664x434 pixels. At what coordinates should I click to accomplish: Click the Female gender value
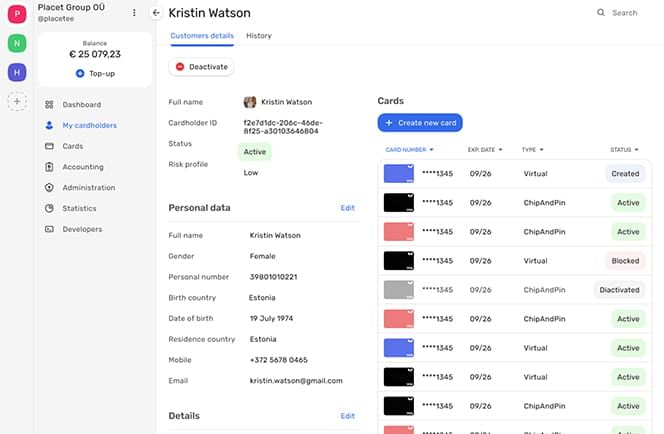pos(263,256)
